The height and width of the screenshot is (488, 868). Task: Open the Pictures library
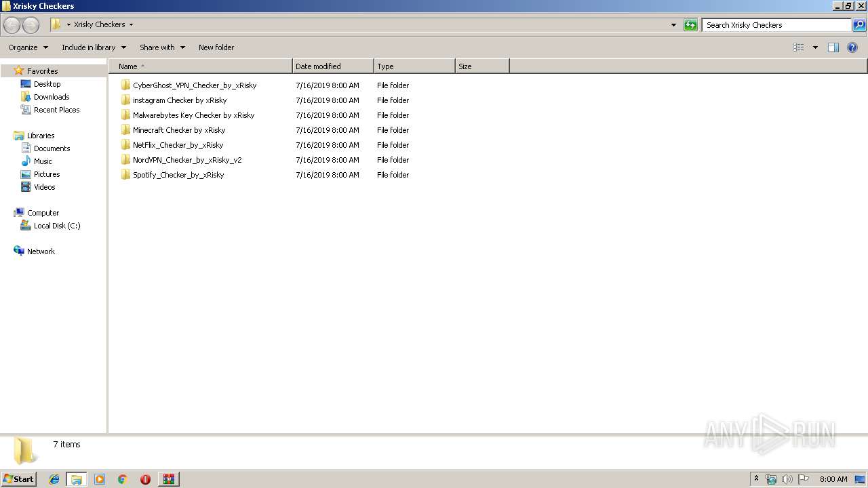click(47, 174)
